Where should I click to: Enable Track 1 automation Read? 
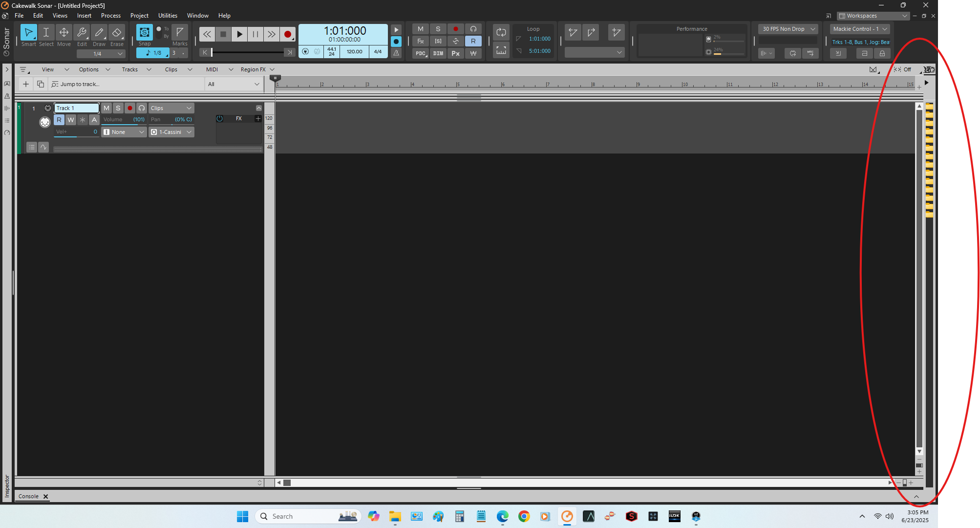[x=59, y=120]
